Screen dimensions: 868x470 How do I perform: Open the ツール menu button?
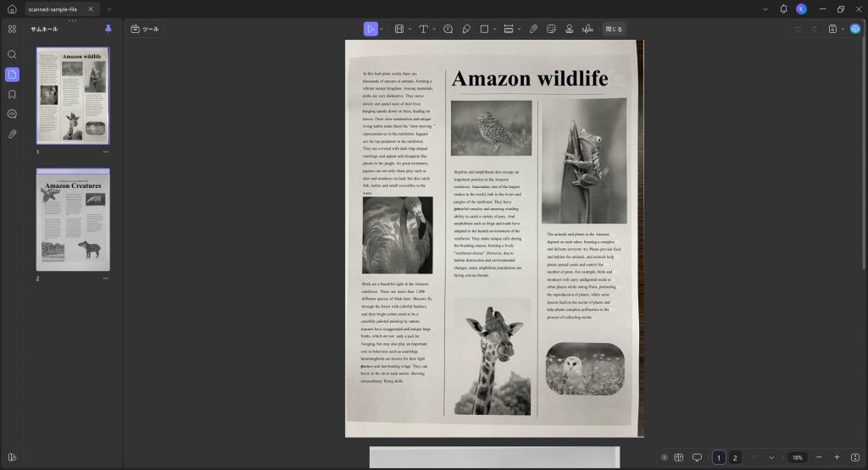coord(144,29)
